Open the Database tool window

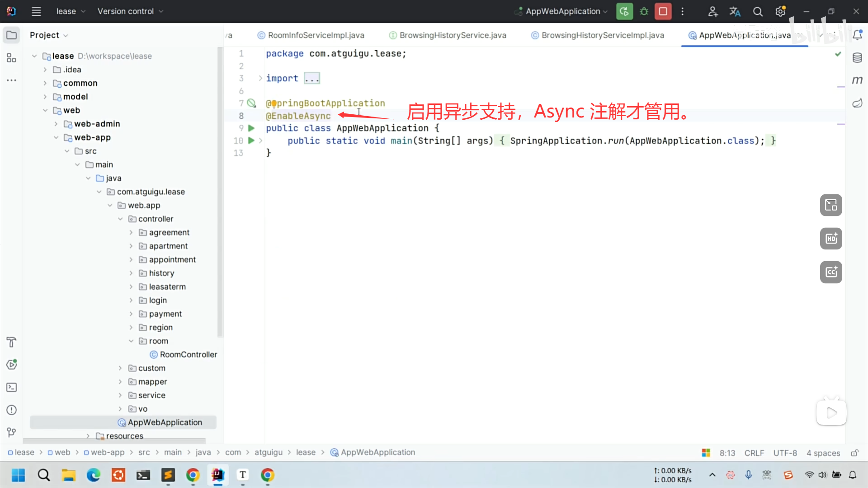(x=857, y=58)
